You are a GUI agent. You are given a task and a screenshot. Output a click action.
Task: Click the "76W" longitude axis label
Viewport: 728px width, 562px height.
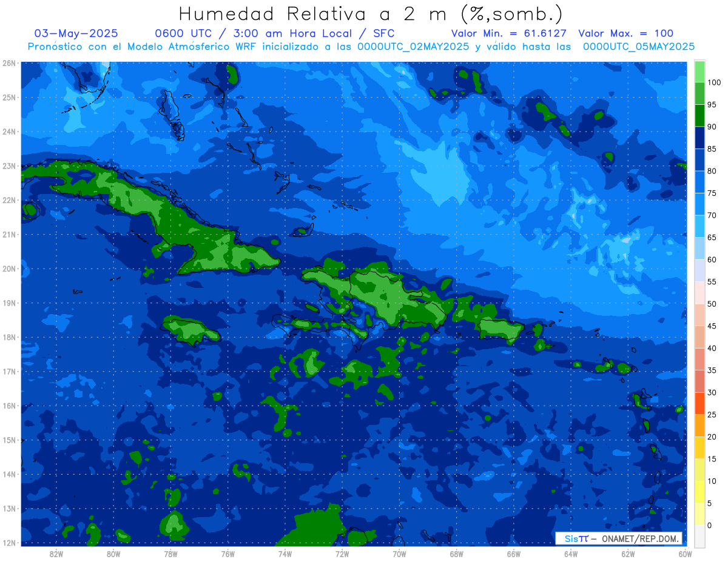click(227, 554)
